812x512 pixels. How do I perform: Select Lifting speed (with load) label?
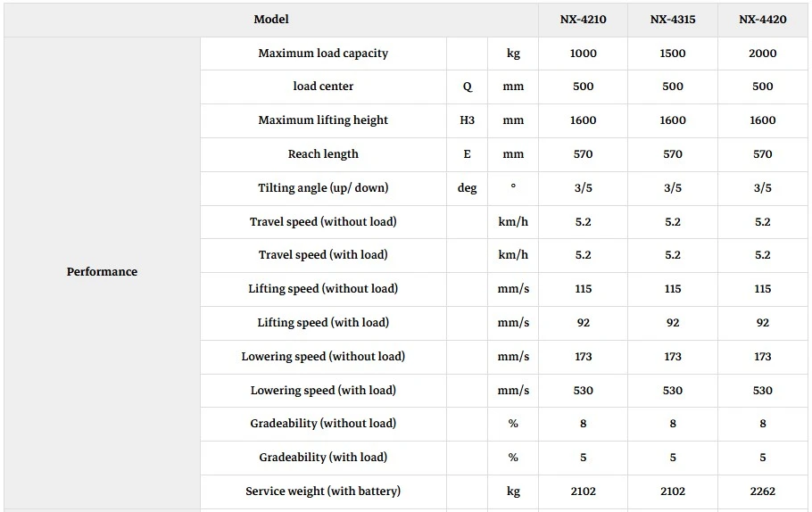323,323
